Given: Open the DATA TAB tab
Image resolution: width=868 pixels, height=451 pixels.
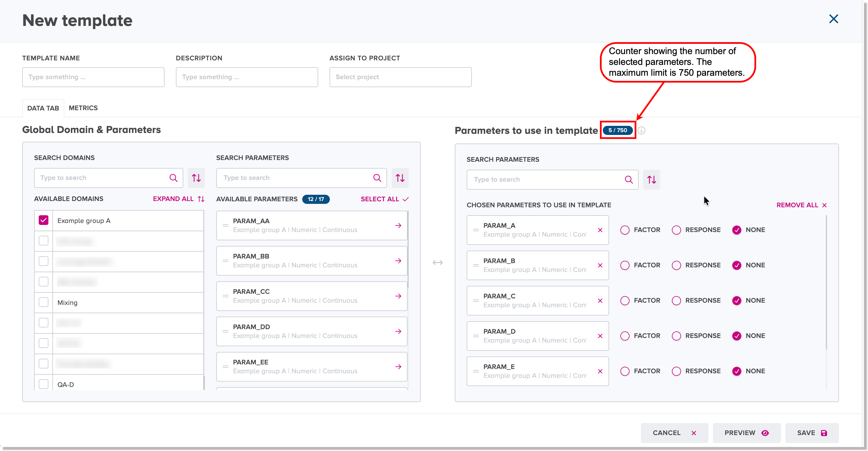Looking at the screenshot, I should click(43, 108).
